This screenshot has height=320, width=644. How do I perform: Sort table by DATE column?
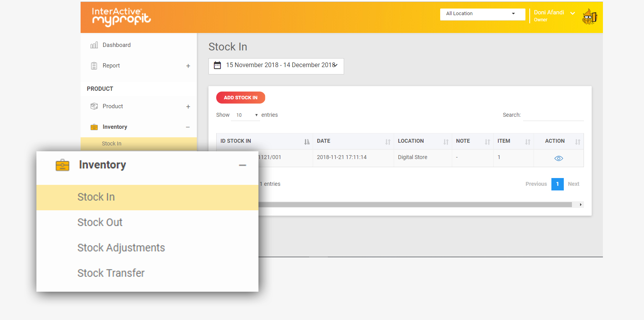(x=387, y=142)
